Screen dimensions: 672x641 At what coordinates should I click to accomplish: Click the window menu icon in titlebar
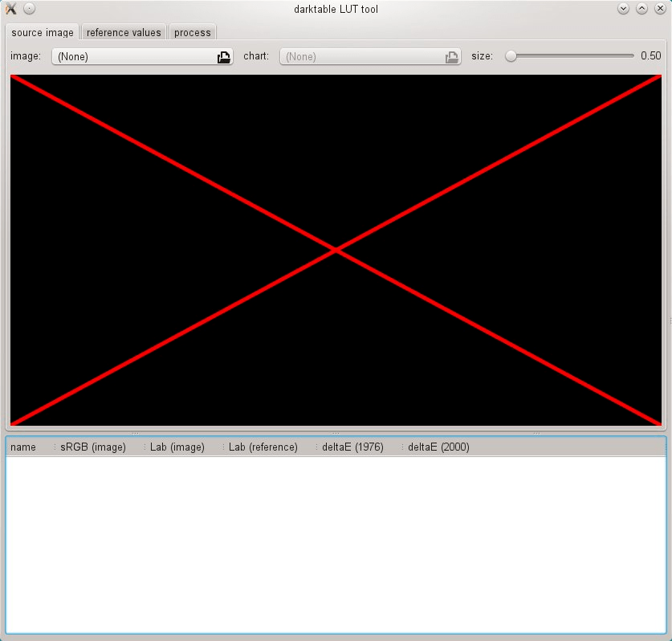pos(10,9)
